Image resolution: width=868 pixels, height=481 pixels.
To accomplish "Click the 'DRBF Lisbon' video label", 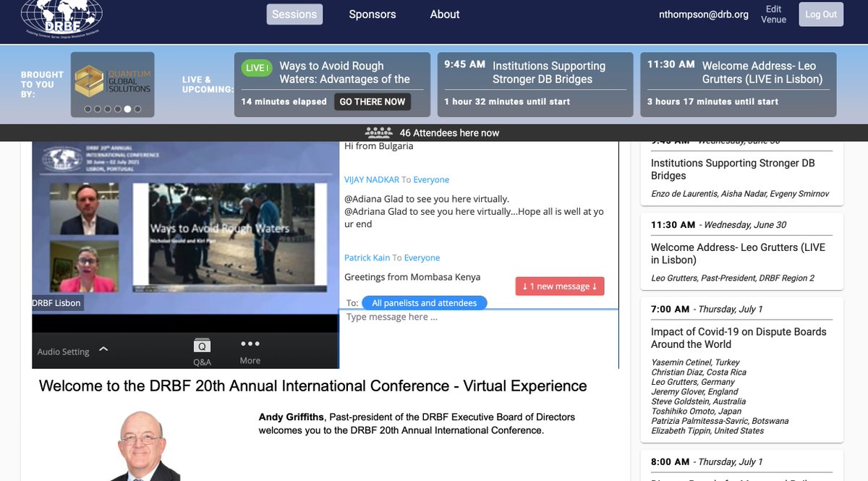I will (57, 302).
